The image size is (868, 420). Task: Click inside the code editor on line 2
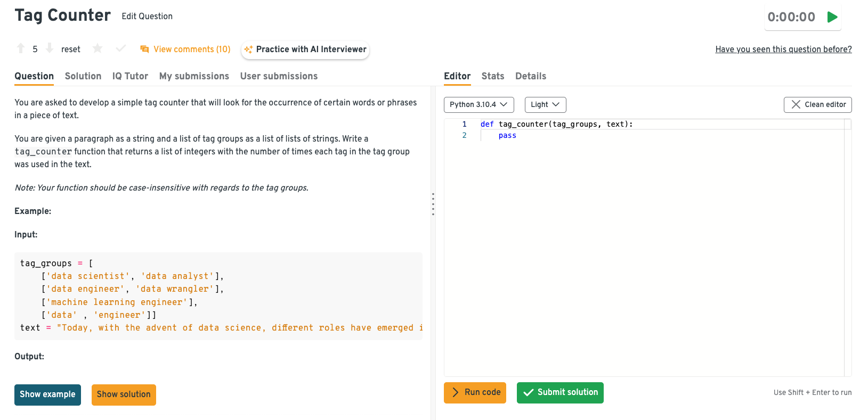point(586,136)
